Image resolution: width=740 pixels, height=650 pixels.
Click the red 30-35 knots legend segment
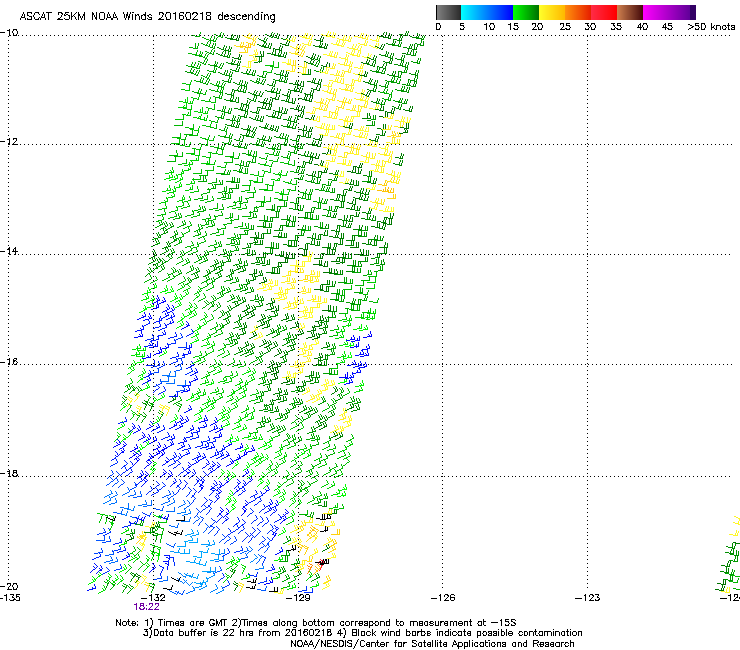click(x=604, y=12)
